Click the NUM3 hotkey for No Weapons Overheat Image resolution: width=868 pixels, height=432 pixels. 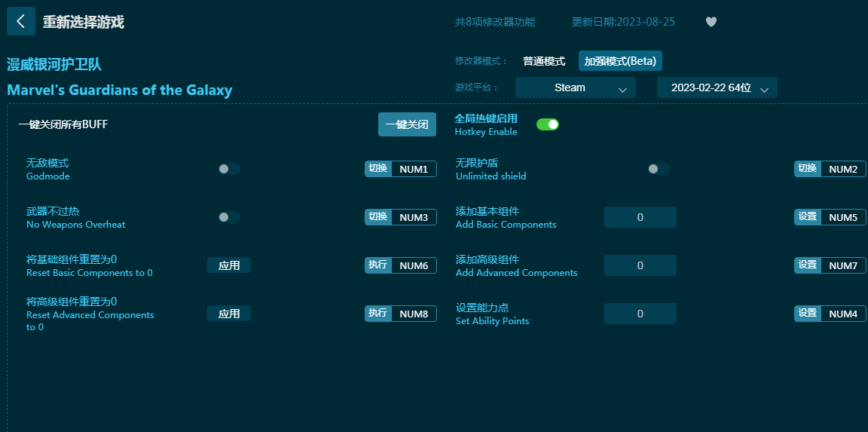pyautogui.click(x=414, y=217)
